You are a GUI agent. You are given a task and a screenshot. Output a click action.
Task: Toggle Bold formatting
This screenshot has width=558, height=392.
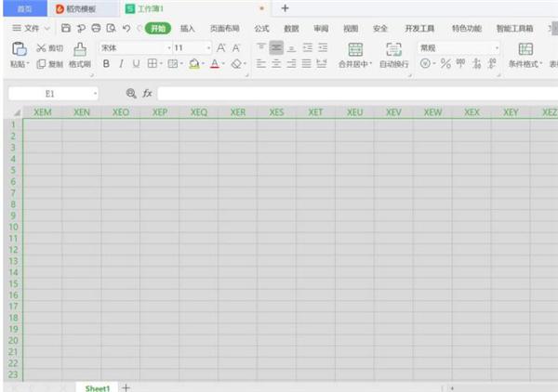[x=106, y=63]
